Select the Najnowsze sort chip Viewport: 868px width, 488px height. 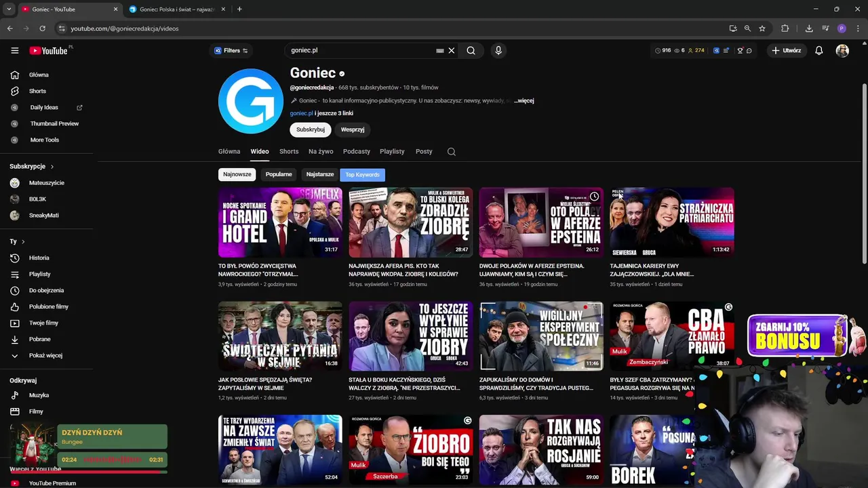click(237, 174)
